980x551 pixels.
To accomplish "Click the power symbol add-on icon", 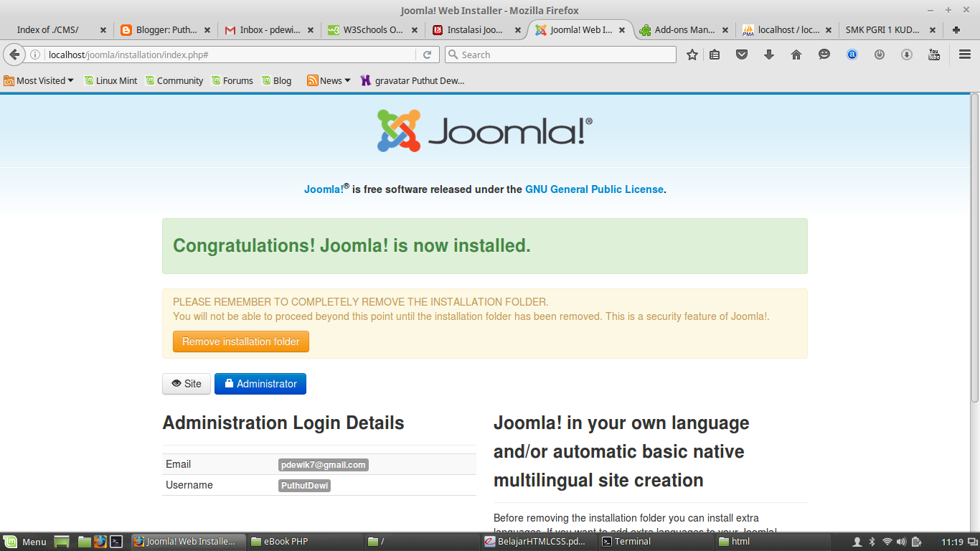I will pos(880,55).
